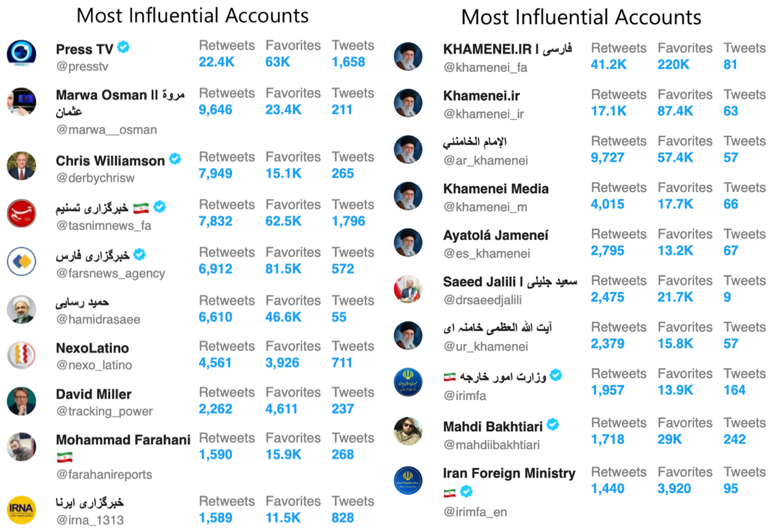The image size is (778, 532).
Task: Click the Press TV profile avatar
Action: pos(22,54)
